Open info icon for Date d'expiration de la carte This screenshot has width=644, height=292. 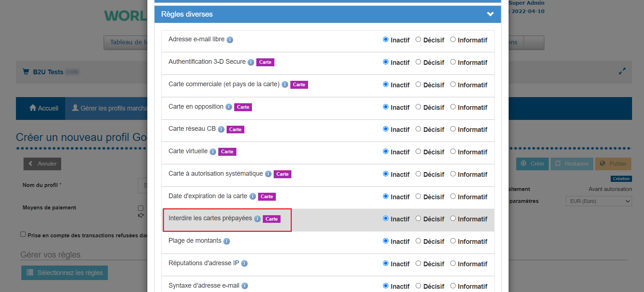(x=253, y=197)
